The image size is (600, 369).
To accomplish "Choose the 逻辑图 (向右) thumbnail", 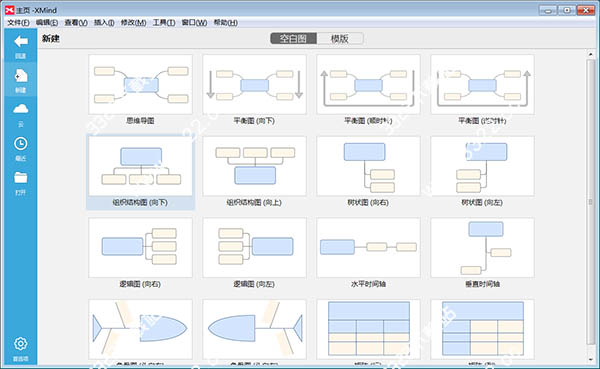I will [140, 248].
